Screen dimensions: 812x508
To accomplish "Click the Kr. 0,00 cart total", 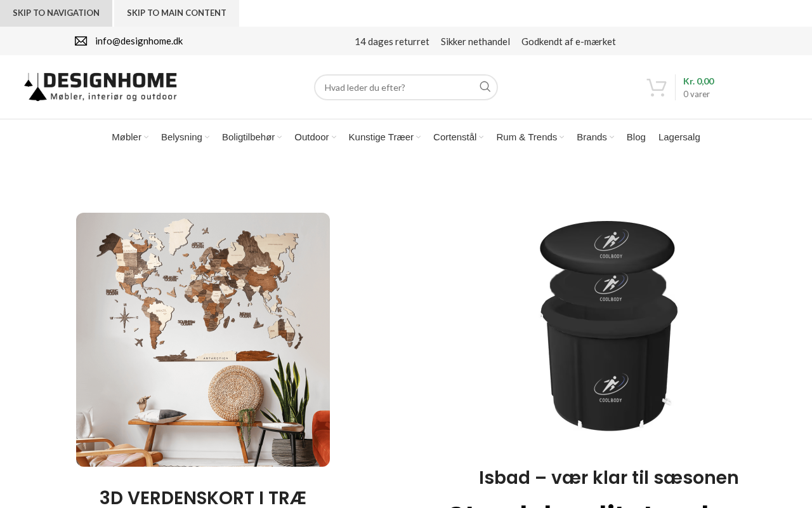I will coord(698,81).
